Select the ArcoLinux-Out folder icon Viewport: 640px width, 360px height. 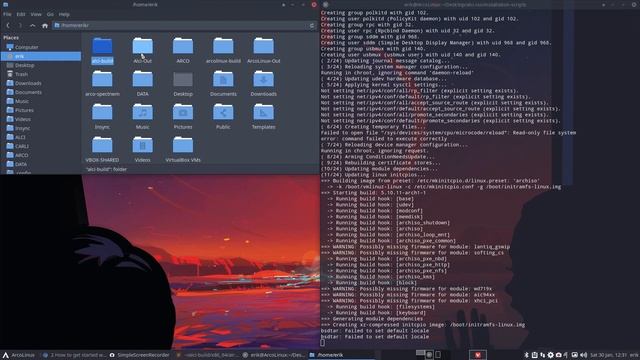[264, 46]
